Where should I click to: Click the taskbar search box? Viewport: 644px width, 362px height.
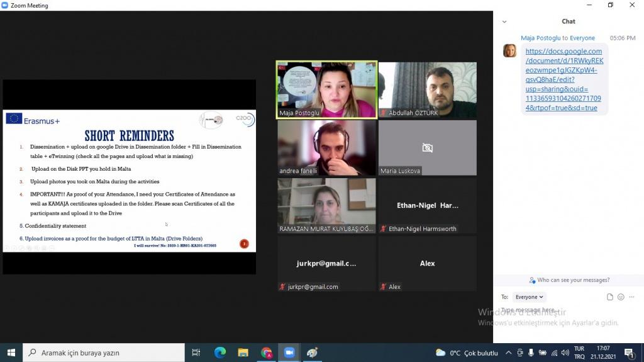[104, 353]
